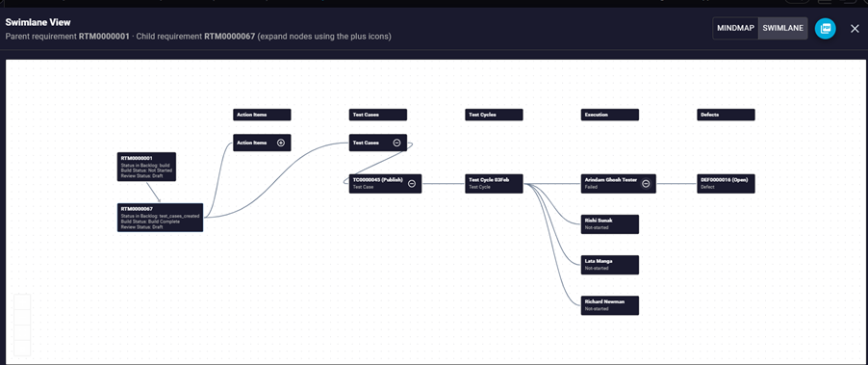Open defect DEF0000016 (Open) node
The height and width of the screenshot is (365, 868).
[x=726, y=184]
